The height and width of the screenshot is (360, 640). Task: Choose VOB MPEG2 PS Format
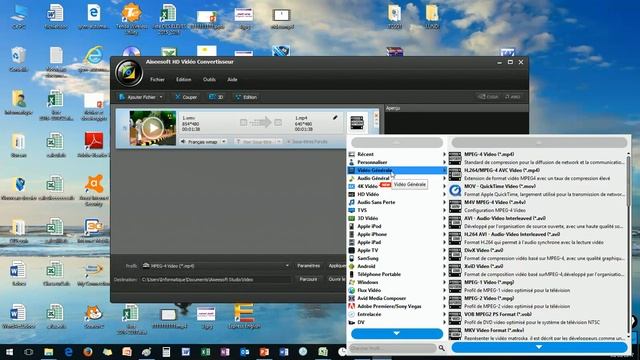click(537, 318)
